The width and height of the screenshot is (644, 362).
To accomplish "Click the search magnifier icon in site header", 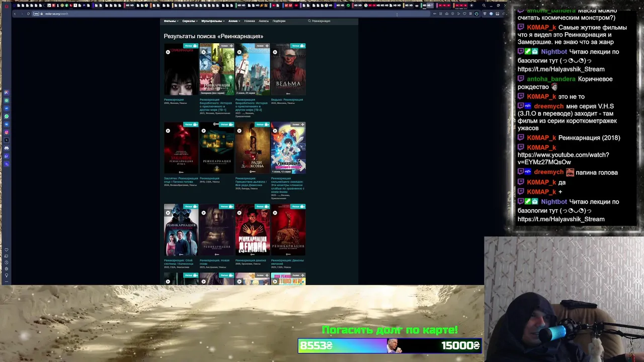I will (x=309, y=21).
